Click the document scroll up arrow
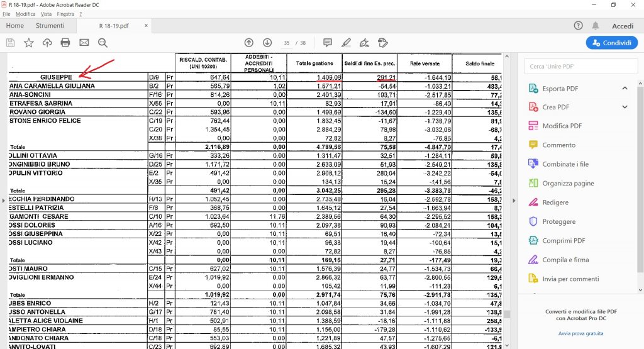This screenshot has width=644, height=349. pyautogui.click(x=507, y=56)
